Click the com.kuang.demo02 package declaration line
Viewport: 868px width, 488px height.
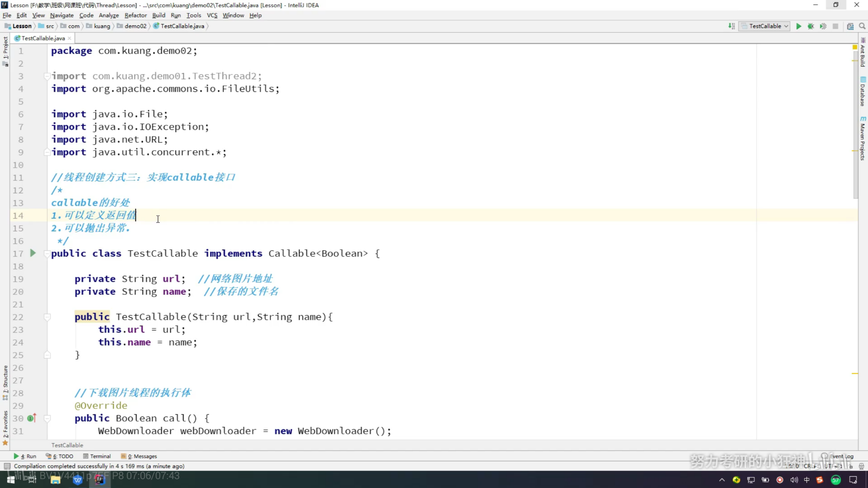(x=124, y=51)
